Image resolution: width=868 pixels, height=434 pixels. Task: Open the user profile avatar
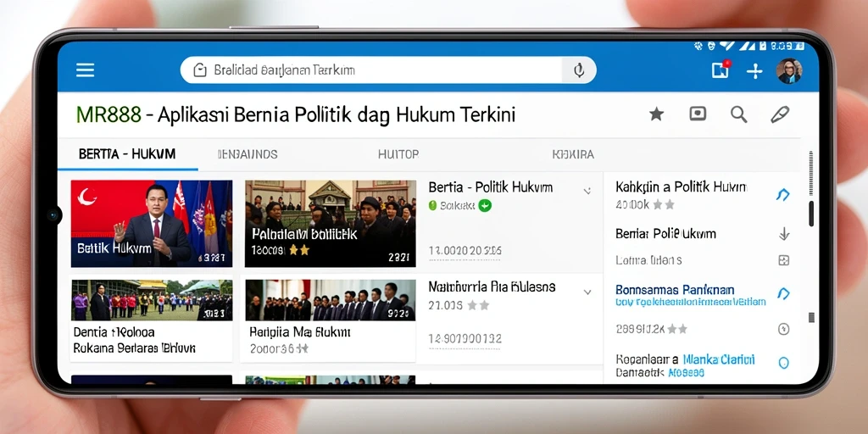789,71
